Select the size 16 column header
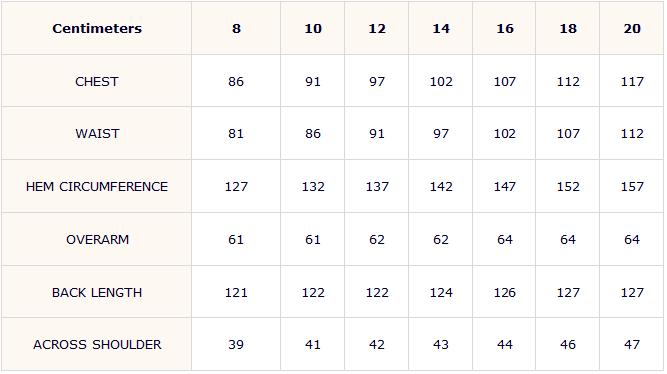 (x=505, y=29)
